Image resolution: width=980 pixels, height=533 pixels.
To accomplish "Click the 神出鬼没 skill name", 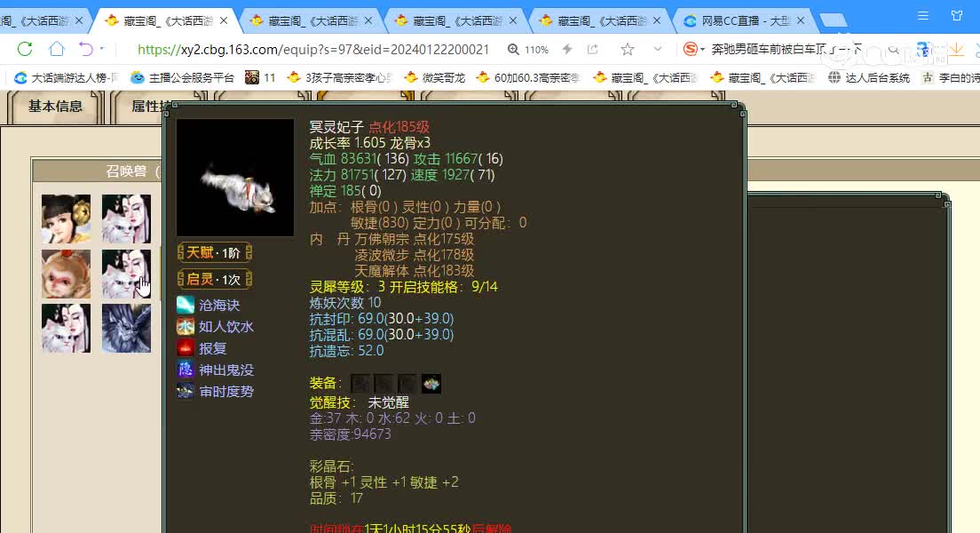I will (226, 370).
